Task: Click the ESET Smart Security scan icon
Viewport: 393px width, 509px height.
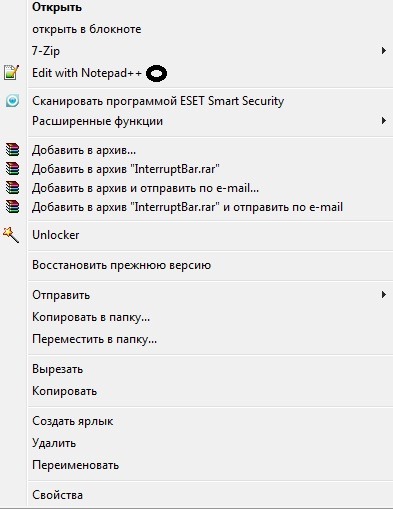Action: [12, 100]
